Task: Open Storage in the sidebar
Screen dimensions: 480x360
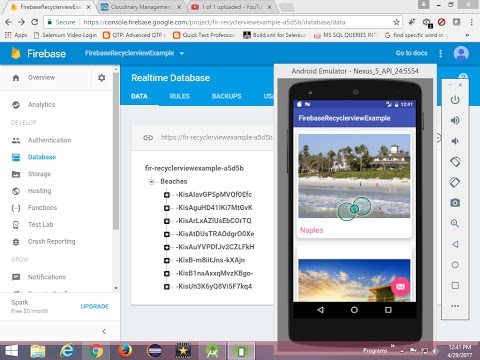Action: (x=39, y=174)
